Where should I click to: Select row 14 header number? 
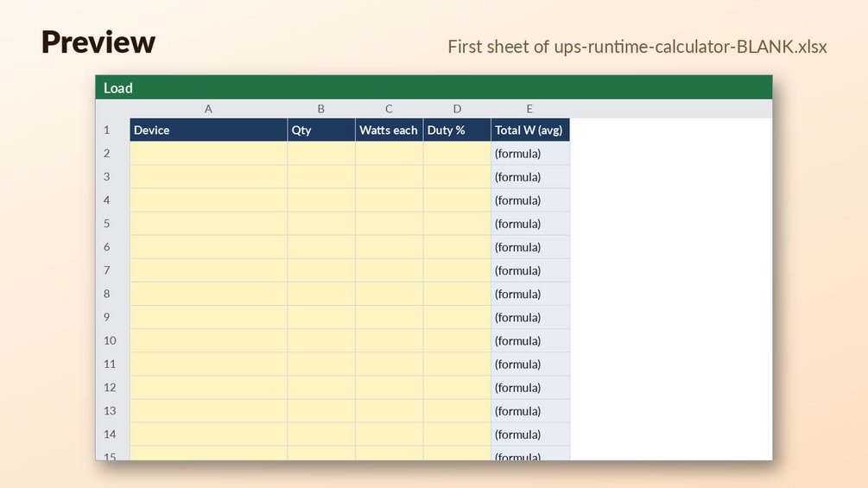click(x=111, y=434)
